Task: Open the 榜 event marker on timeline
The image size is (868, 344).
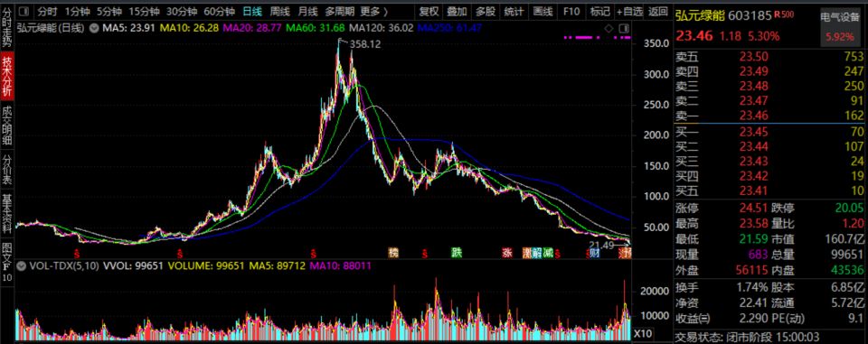Action: click(393, 253)
